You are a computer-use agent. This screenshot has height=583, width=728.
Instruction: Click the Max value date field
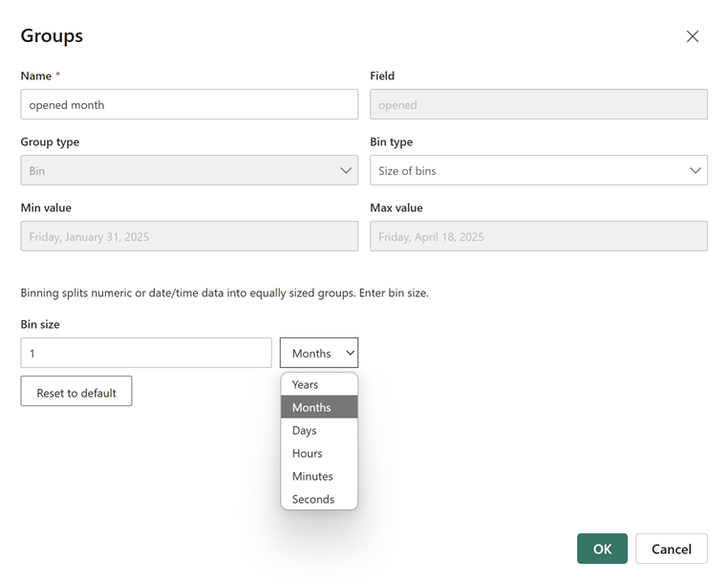(538, 237)
